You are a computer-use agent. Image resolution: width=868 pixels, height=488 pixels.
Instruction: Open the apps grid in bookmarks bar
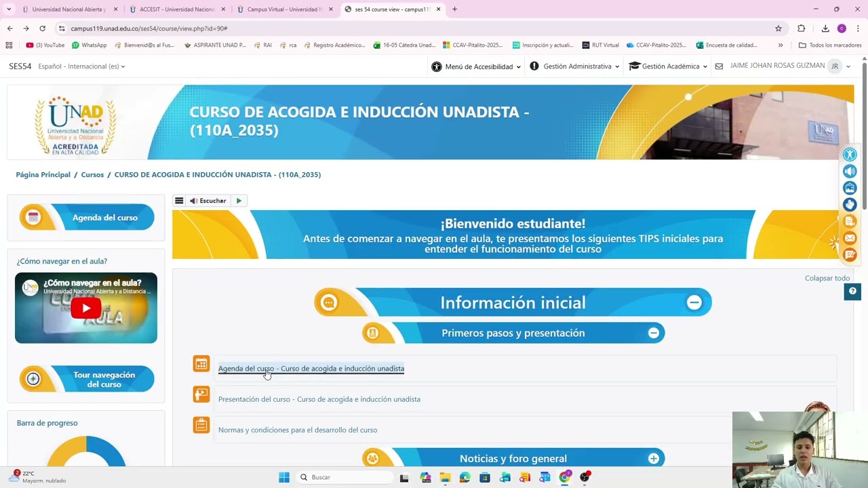tap(9, 45)
